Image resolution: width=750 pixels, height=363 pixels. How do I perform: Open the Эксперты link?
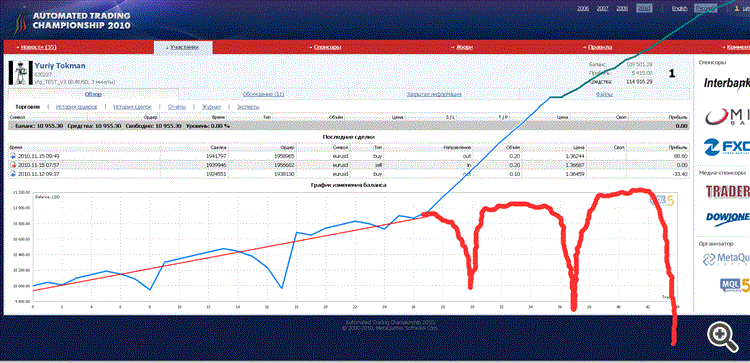click(x=247, y=107)
